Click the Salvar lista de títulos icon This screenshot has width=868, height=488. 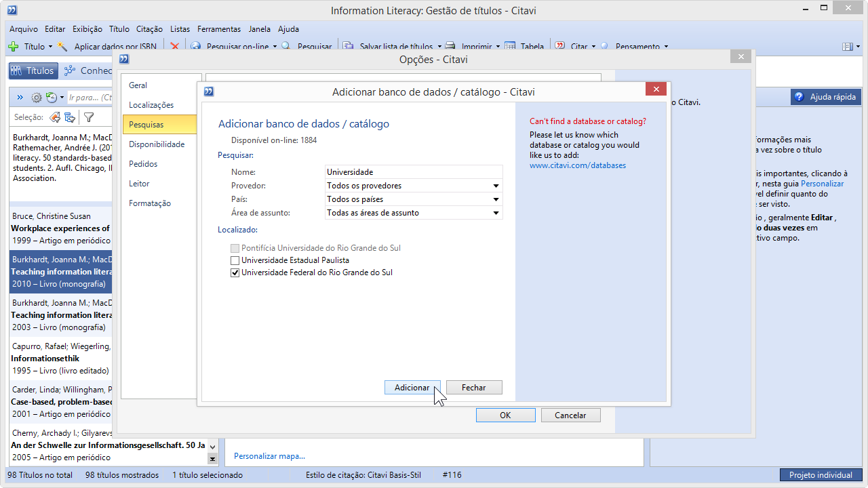pyautogui.click(x=348, y=47)
